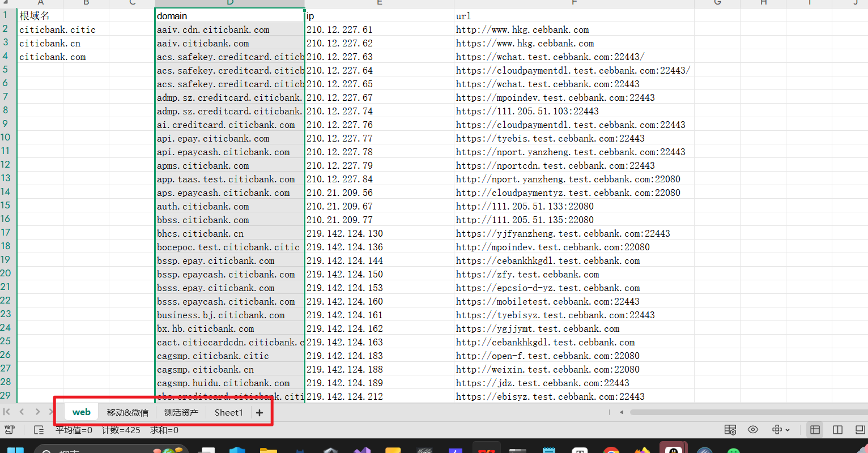Select cell apms.citicbank.com

click(230, 165)
